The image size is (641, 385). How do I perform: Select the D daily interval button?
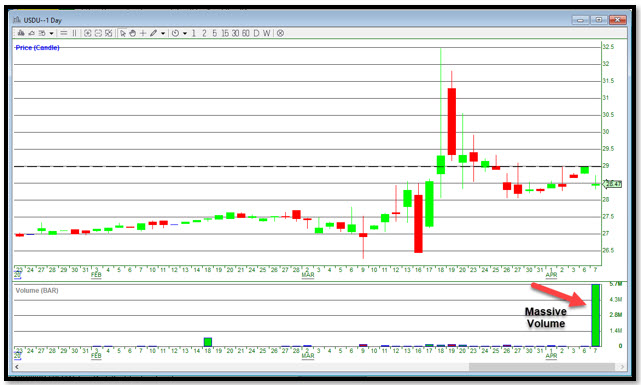pyautogui.click(x=256, y=34)
